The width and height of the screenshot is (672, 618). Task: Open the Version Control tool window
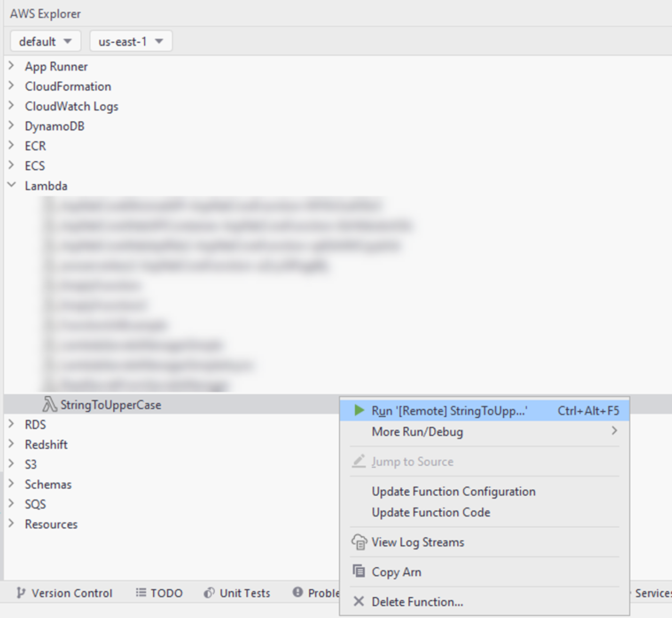coord(64,593)
